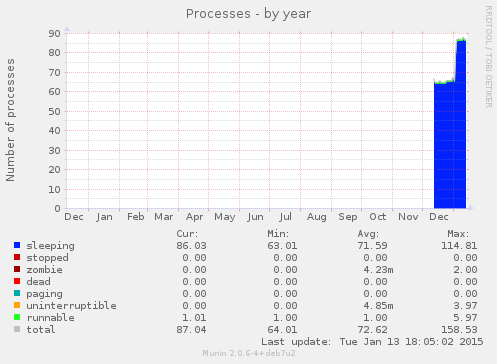Click the 'Oct' x-axis month label
Image resolution: width=497 pixels, height=364 pixels.
378,217
